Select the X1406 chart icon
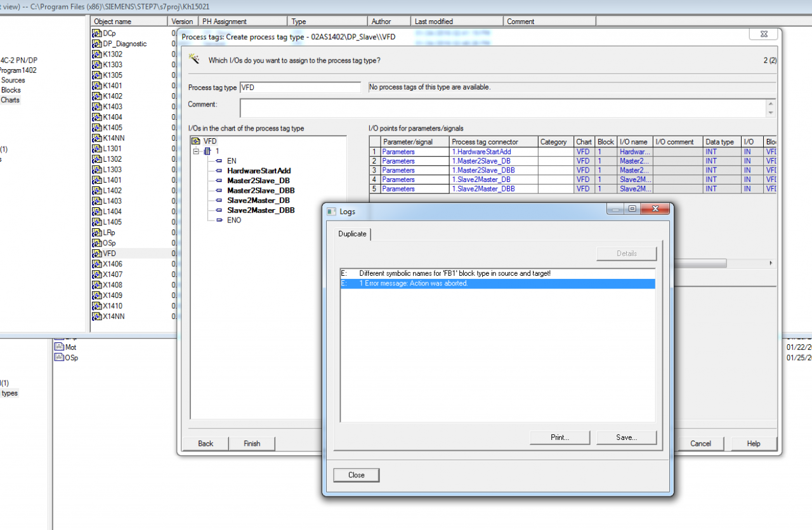This screenshot has width=812, height=530. (x=97, y=264)
